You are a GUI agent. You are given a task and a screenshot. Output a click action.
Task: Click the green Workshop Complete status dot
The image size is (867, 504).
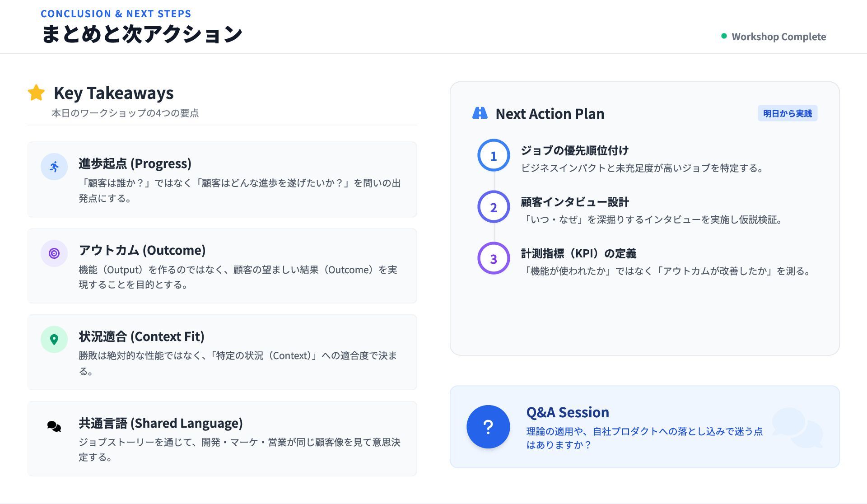coord(724,36)
